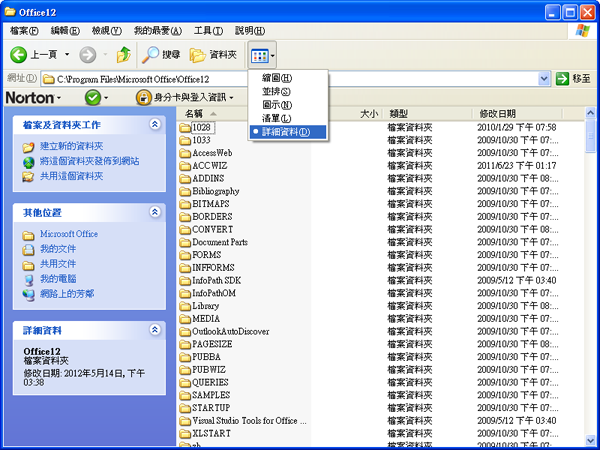Click the vertical scrollbar up arrow
This screenshot has height=450, width=600.
(x=590, y=113)
